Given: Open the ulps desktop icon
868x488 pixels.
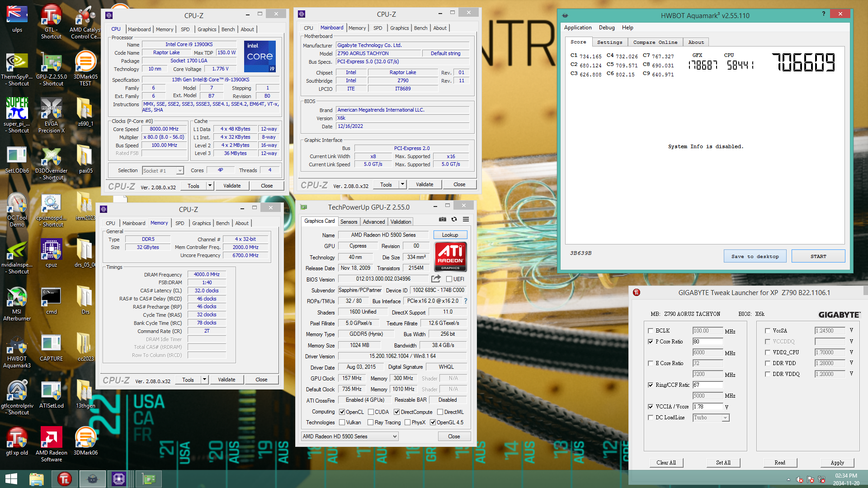Looking at the screenshot, I should 17,19.
